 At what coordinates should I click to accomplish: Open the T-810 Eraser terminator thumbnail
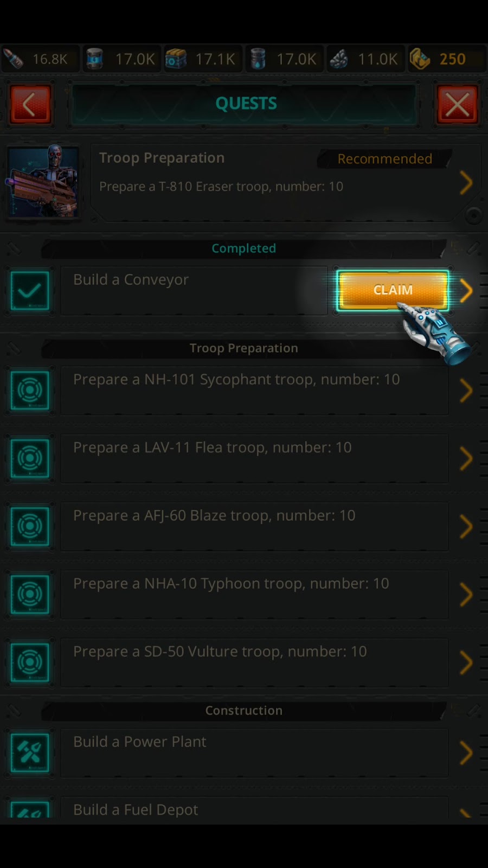coord(42,182)
